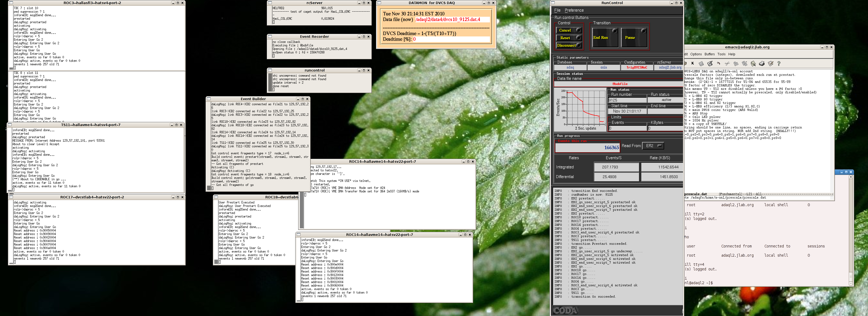Click scrollbar of bottom-right terminal window

(x=850, y=230)
